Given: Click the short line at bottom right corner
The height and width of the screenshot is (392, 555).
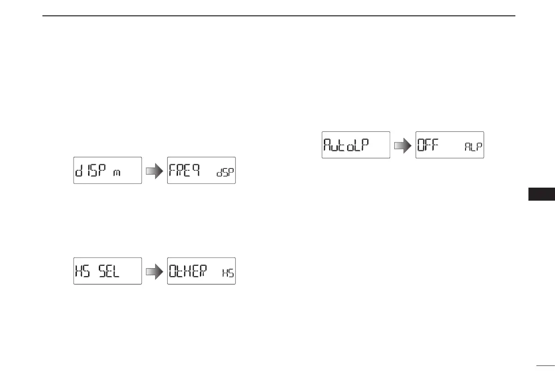Looking at the screenshot, I should click(x=545, y=366).
